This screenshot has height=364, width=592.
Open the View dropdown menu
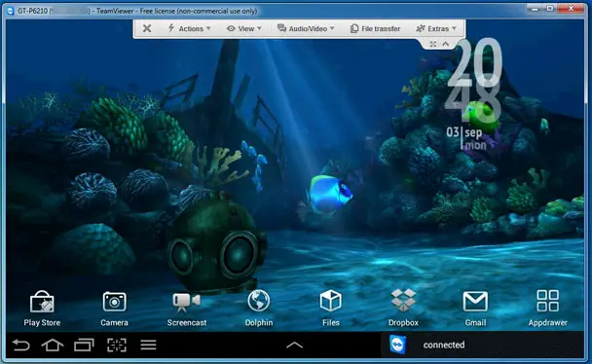(x=243, y=28)
